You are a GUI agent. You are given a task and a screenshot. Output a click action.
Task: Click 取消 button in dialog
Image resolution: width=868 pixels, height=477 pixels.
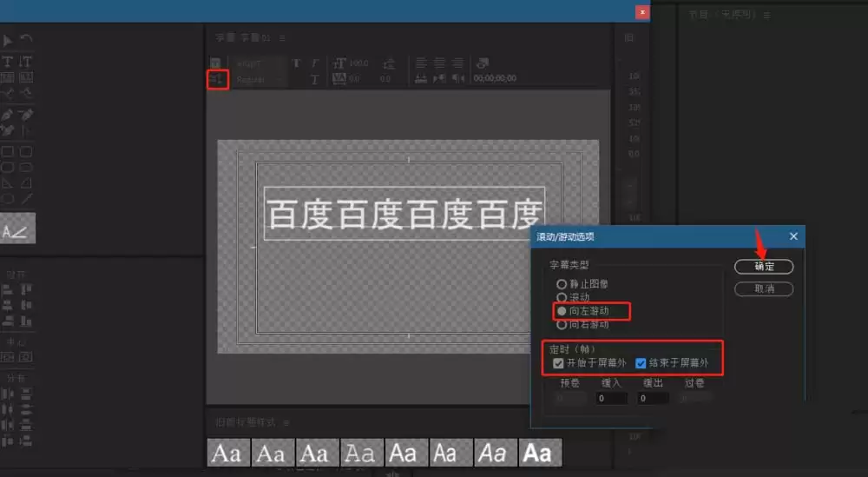click(764, 288)
